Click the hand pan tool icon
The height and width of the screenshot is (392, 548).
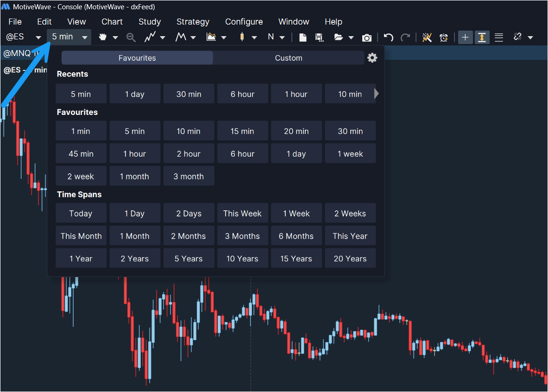pos(103,38)
